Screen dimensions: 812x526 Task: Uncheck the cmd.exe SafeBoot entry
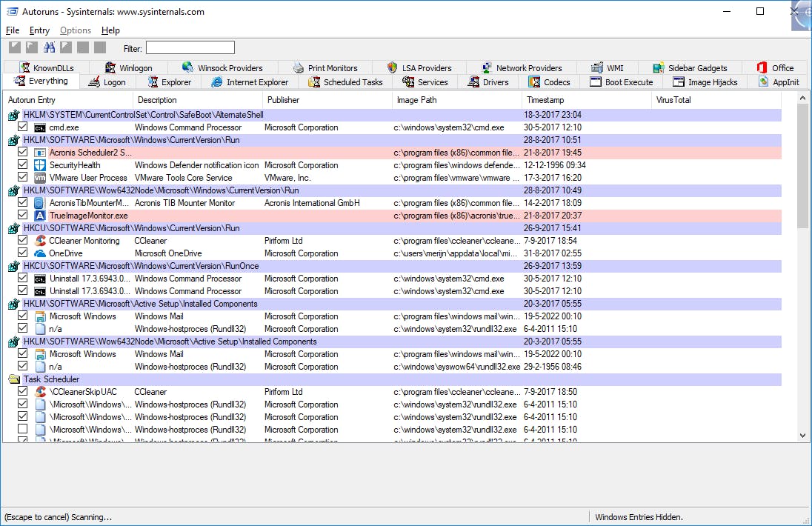[23, 127]
